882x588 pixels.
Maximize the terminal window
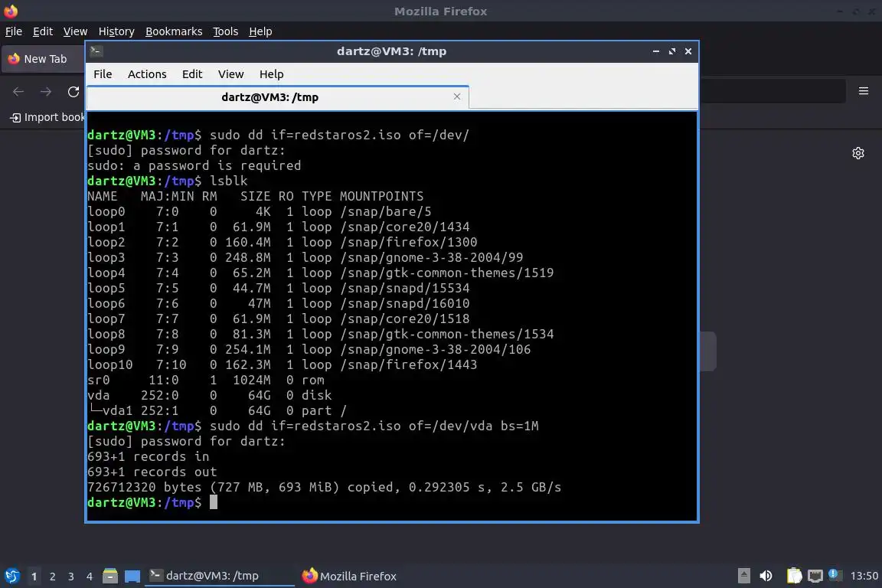click(672, 51)
